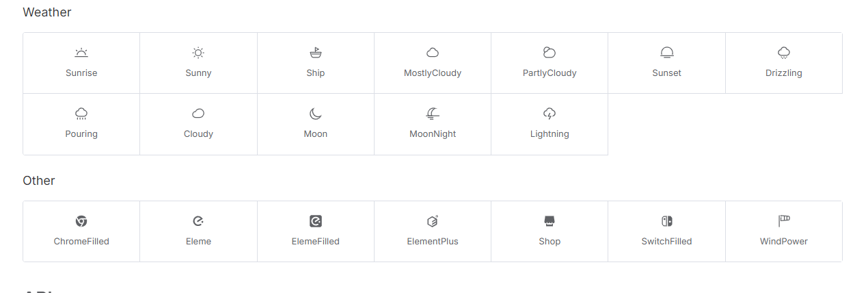Click the Weather section heading
The image size is (868, 293).
pos(47,12)
